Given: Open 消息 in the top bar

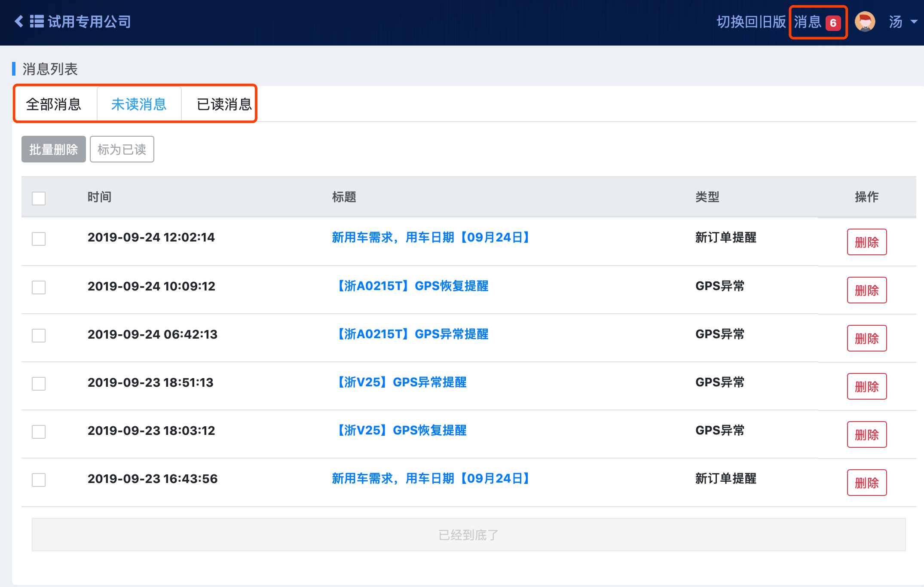Looking at the screenshot, I should (807, 22).
